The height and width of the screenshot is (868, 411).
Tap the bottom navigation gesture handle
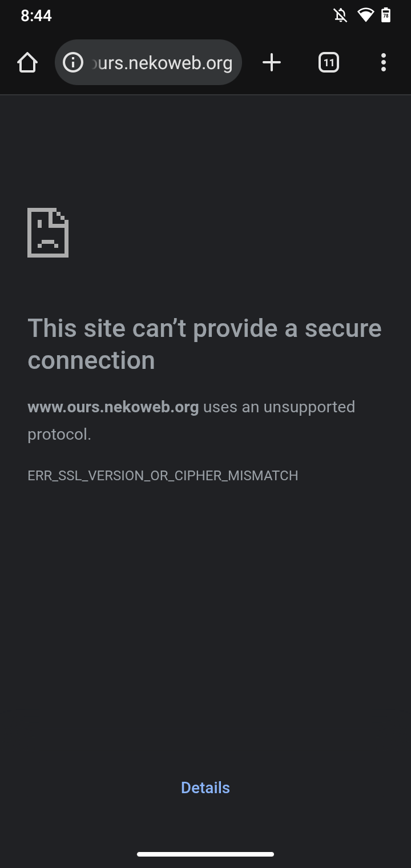pyautogui.click(x=205, y=854)
